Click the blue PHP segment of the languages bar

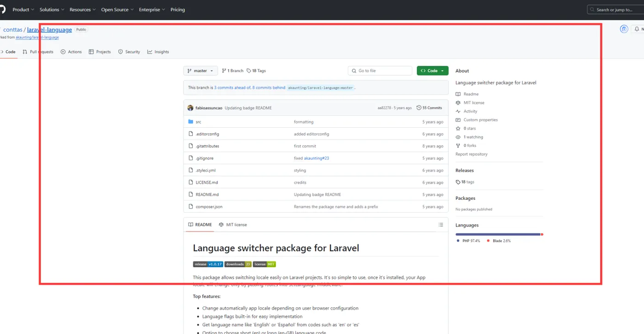pyautogui.click(x=498, y=234)
